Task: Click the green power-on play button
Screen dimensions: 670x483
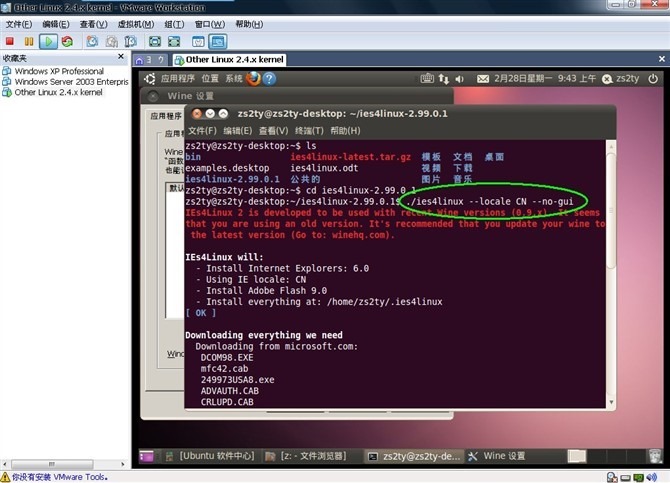Action: pyautogui.click(x=48, y=41)
